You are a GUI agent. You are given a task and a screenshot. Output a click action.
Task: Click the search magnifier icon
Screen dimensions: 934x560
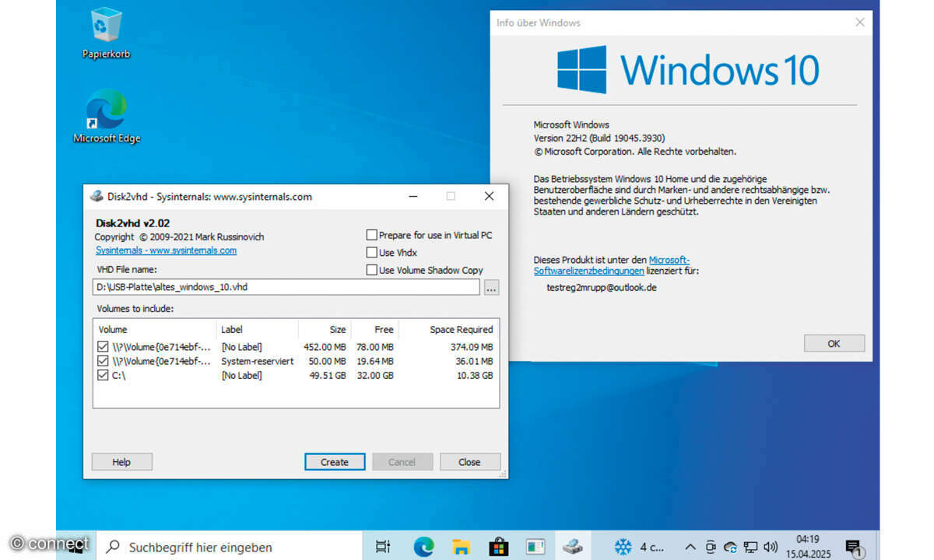coord(114,547)
